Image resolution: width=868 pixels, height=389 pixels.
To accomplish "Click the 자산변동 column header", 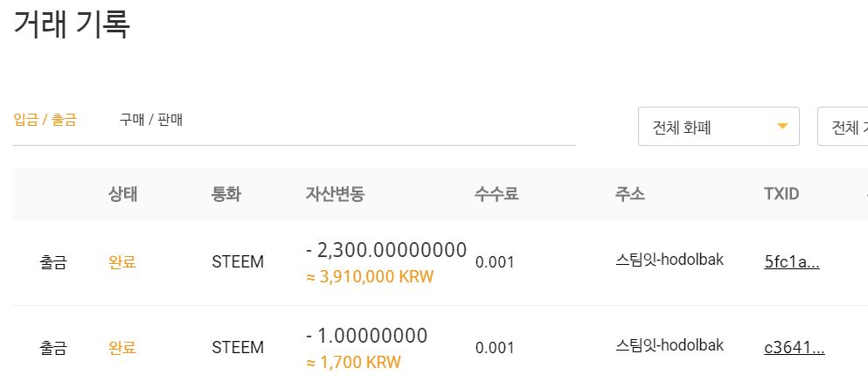I will pyautogui.click(x=335, y=194).
